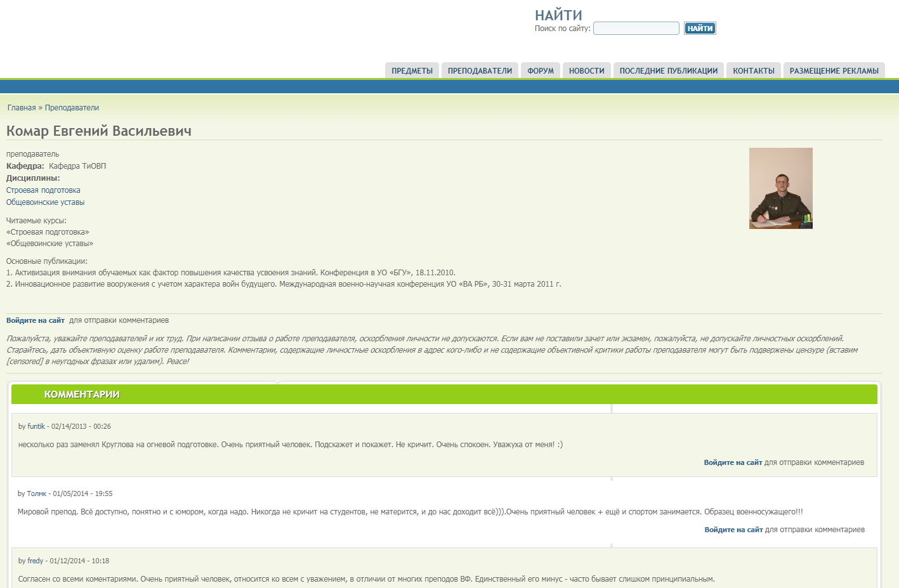The image size is (899, 588).
Task: Click the НАЙТИ heading above search
Action: pyautogui.click(x=558, y=15)
